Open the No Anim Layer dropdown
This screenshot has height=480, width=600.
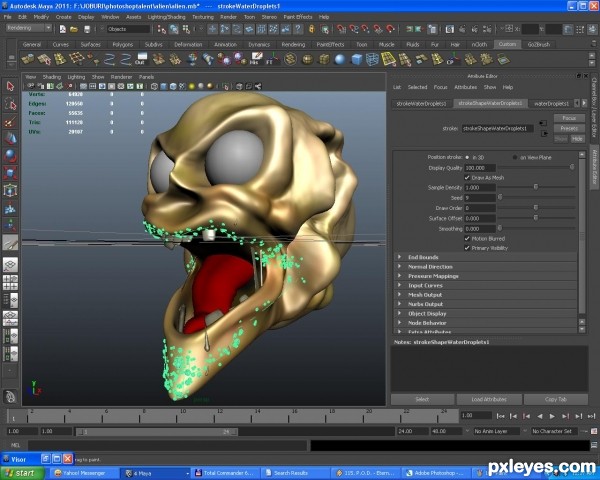pyautogui.click(x=496, y=431)
